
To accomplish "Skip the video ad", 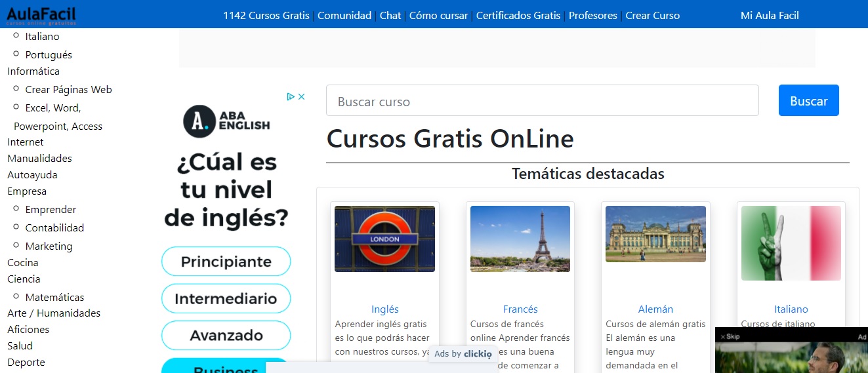I will 730,336.
